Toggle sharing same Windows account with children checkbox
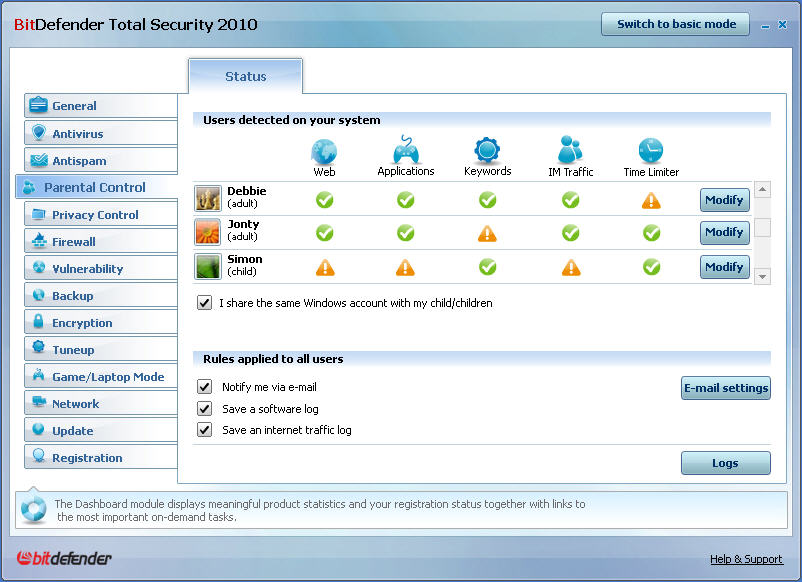This screenshot has height=582, width=802. coord(204,303)
